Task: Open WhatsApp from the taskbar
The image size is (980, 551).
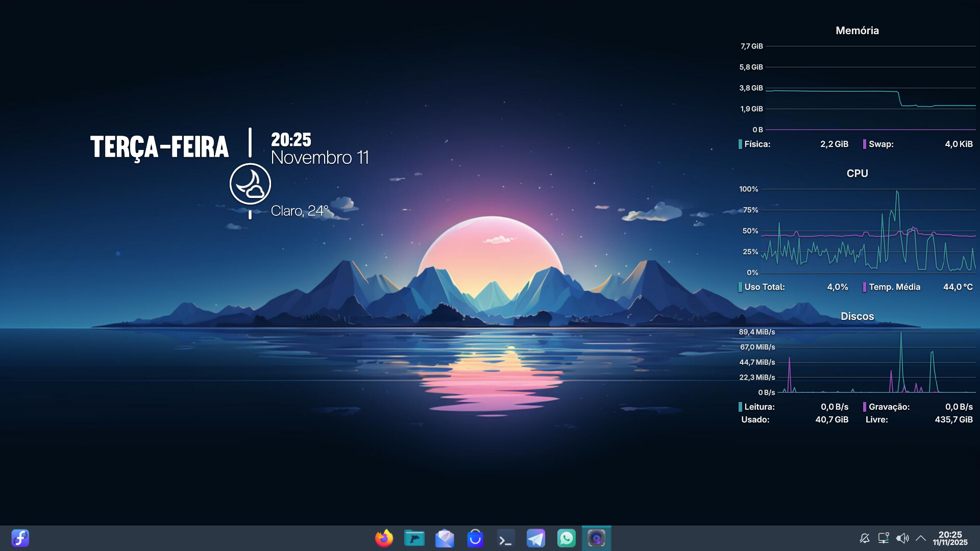Action: click(566, 538)
